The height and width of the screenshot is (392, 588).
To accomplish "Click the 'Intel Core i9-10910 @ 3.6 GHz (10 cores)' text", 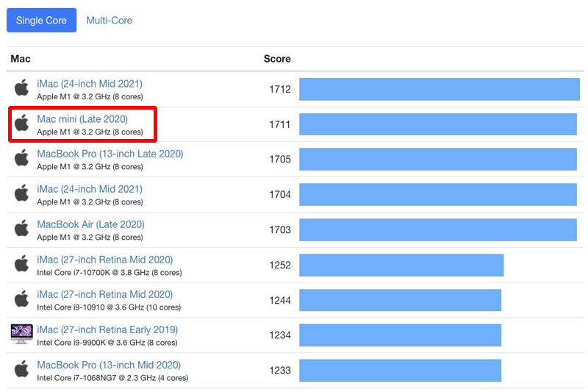I will (109, 307).
